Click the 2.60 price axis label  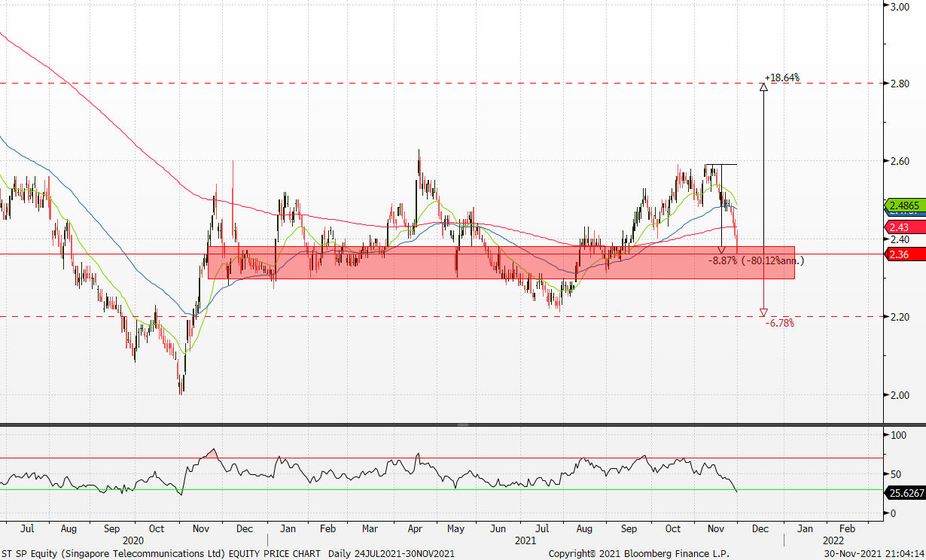tap(900, 161)
